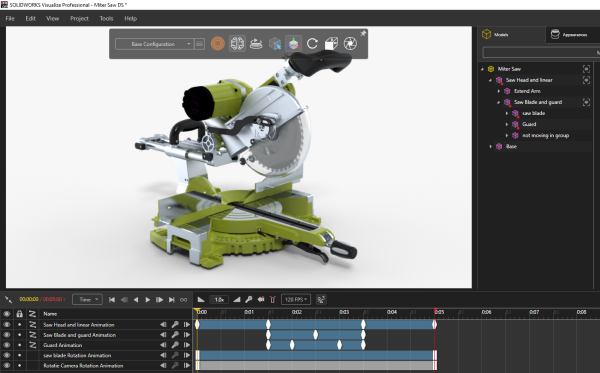
Task: Activate the object transform axes tool
Action: coord(293,44)
